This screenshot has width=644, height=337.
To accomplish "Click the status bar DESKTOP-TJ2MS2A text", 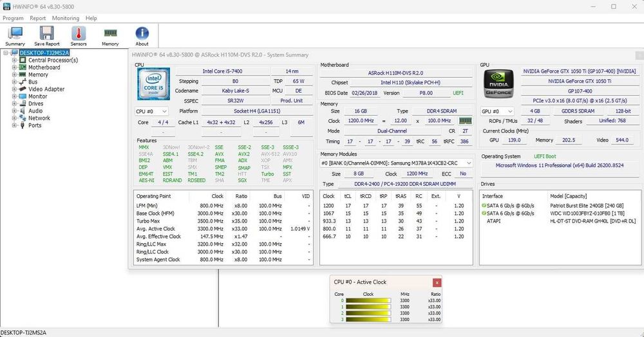I will [23, 332].
